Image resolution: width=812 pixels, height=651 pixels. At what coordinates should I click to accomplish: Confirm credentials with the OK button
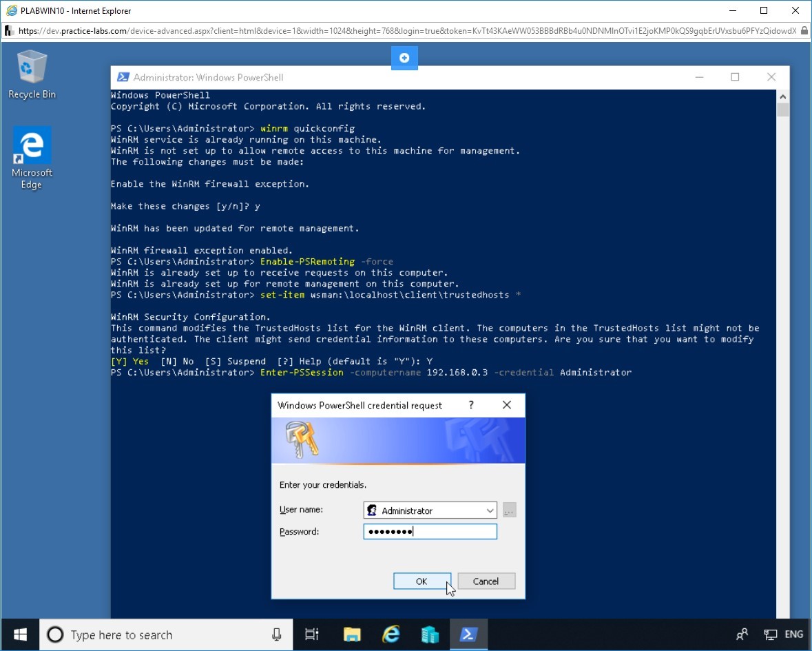422,581
